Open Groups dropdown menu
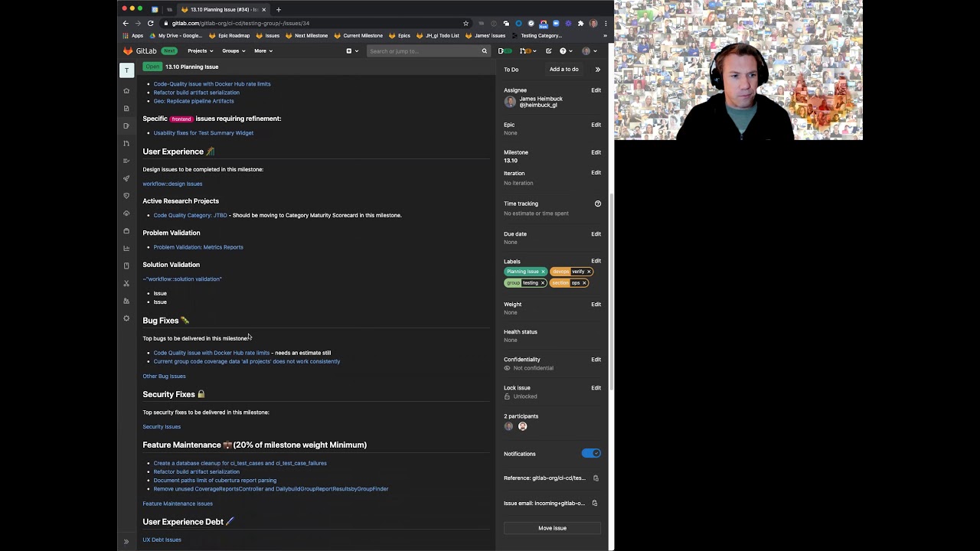 tap(234, 51)
